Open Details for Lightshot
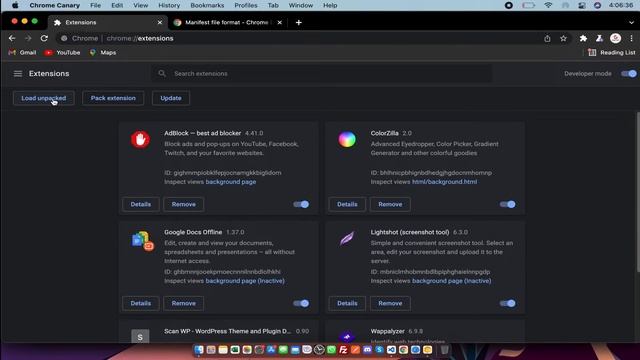 pyautogui.click(x=347, y=303)
